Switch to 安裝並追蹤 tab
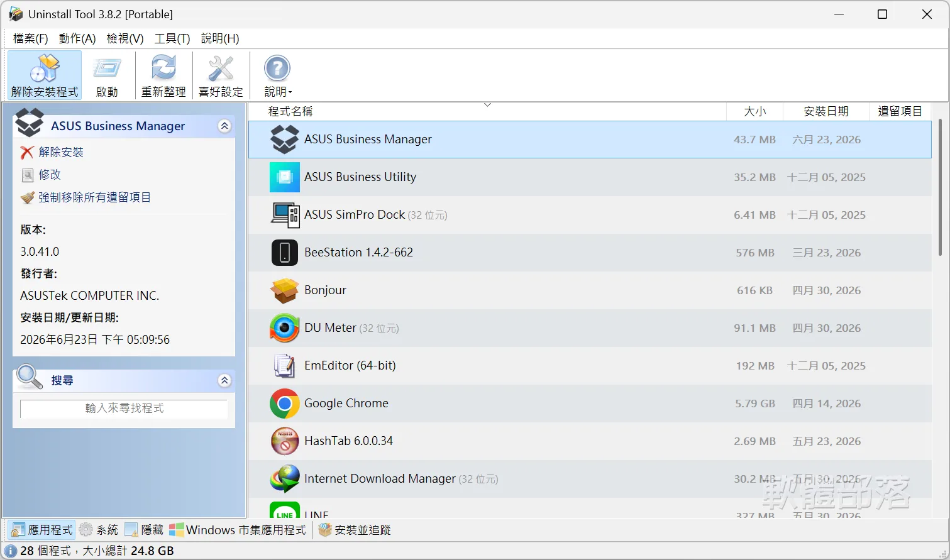Image resolution: width=950 pixels, height=560 pixels. click(355, 530)
